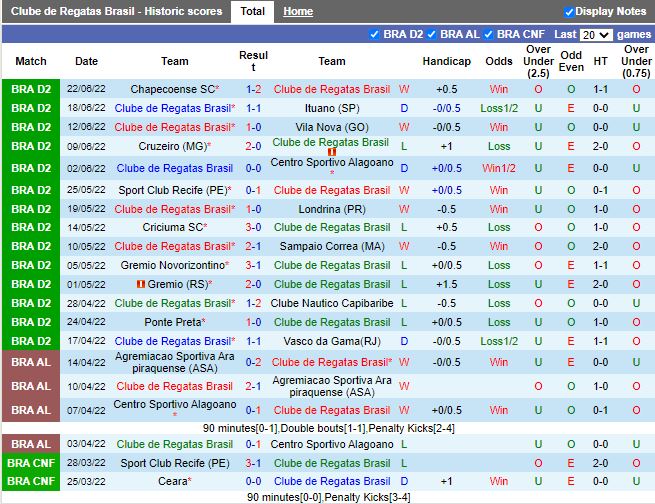Open the 2-1 score against Sampaio Correa

pos(254,246)
